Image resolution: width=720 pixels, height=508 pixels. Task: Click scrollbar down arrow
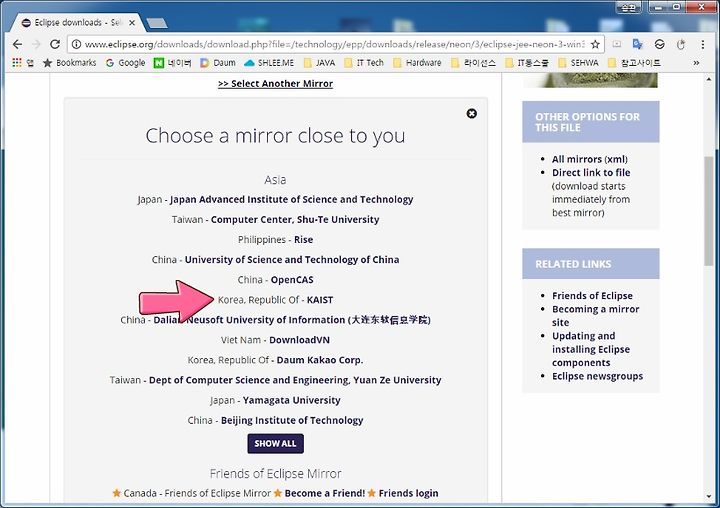point(709,497)
